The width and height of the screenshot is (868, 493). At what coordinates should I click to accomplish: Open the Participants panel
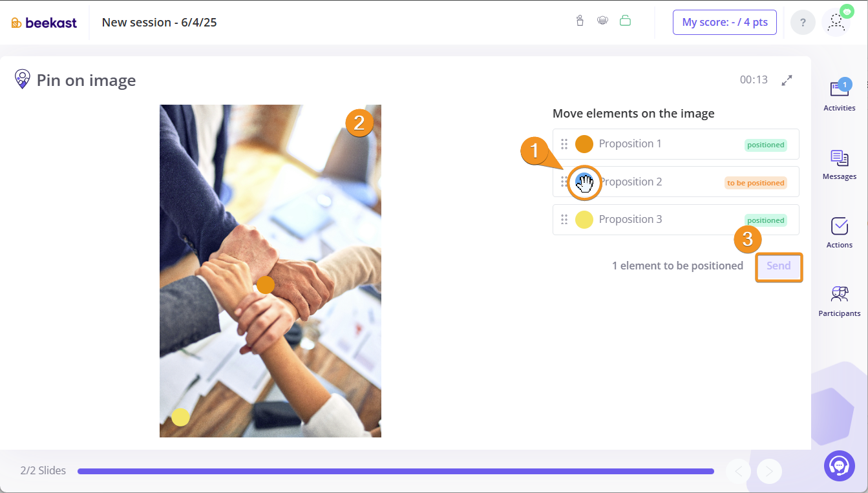pos(840,301)
